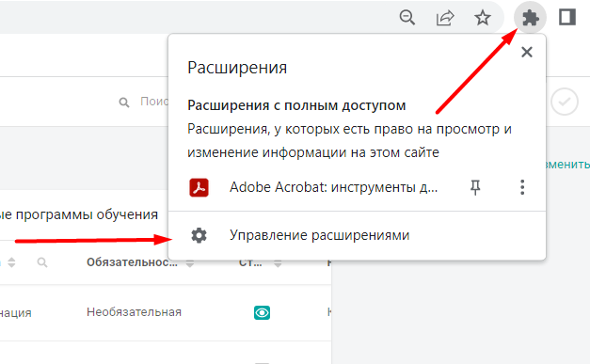Toggle sort arrows in the first table column
Screen dimensions: 590x364
click(11, 262)
